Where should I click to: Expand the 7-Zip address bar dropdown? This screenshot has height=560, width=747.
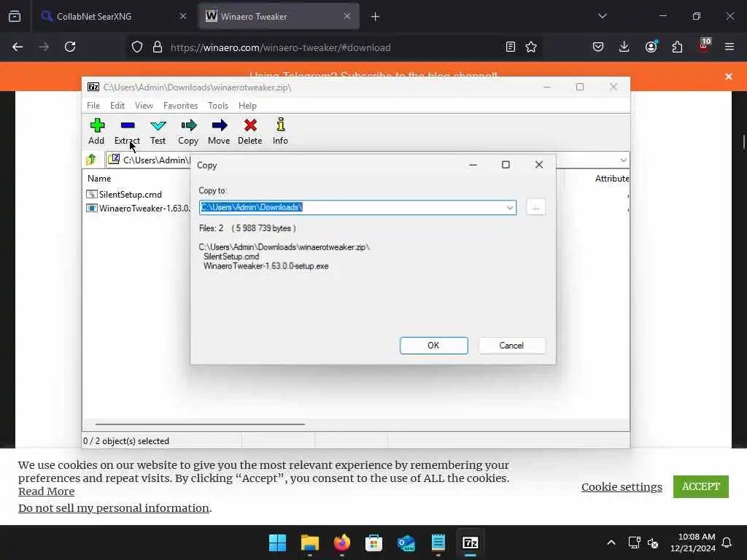pyautogui.click(x=623, y=160)
